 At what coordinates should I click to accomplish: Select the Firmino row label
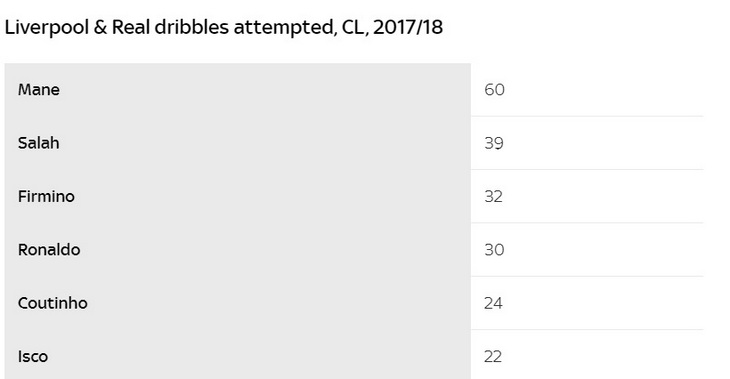(46, 196)
